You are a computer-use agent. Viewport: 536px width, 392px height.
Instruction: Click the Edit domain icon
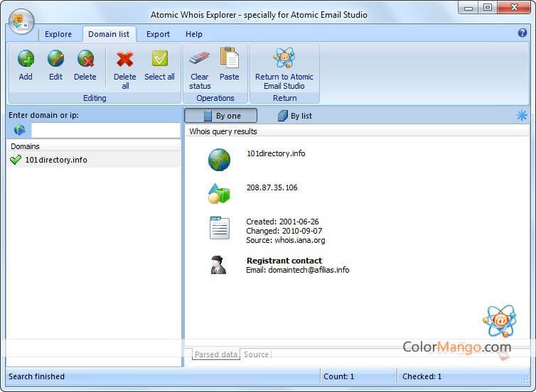(55, 60)
